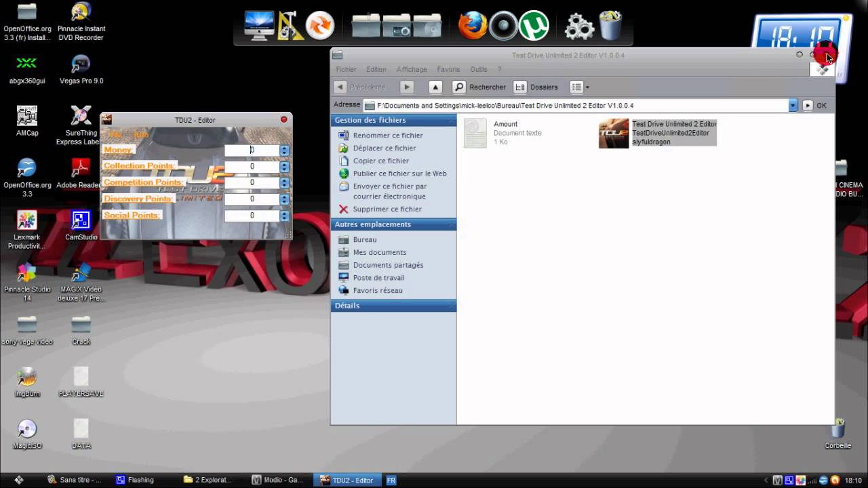Select the Amount text document file
Screen dimensions: 868x488
click(503, 133)
